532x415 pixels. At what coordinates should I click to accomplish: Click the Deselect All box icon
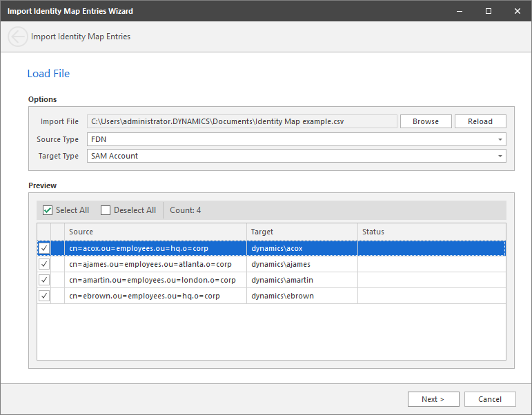tap(106, 210)
